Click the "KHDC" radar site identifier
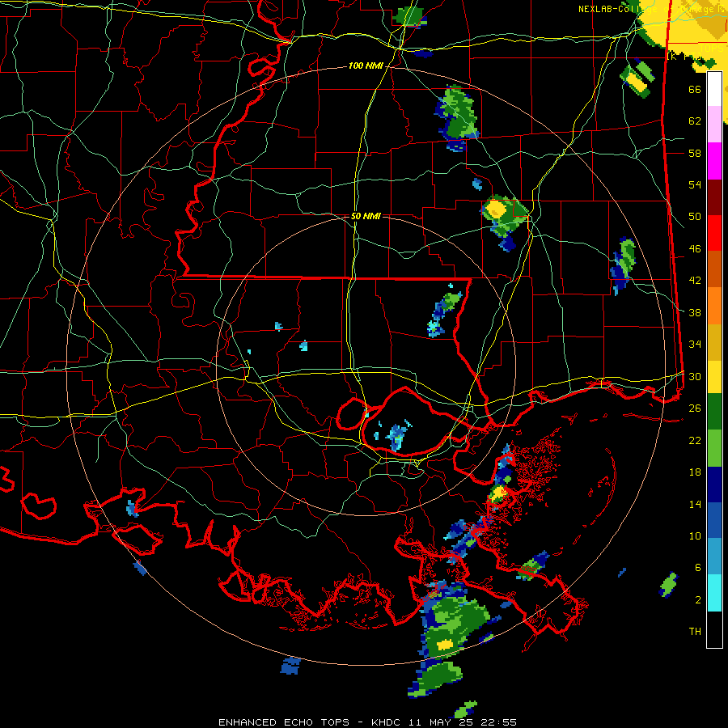 pyautogui.click(x=387, y=722)
